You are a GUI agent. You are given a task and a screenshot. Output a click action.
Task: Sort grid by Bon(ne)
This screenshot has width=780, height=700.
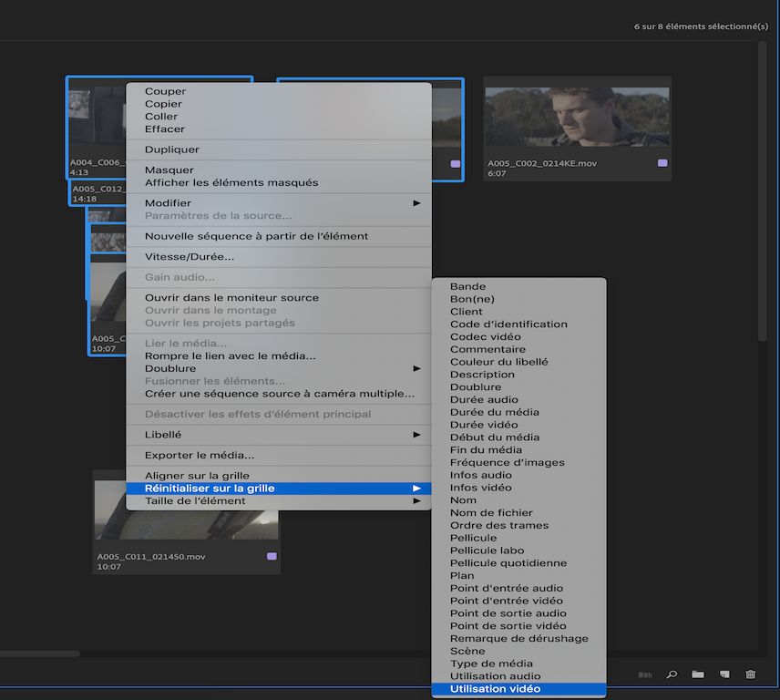pos(518,299)
